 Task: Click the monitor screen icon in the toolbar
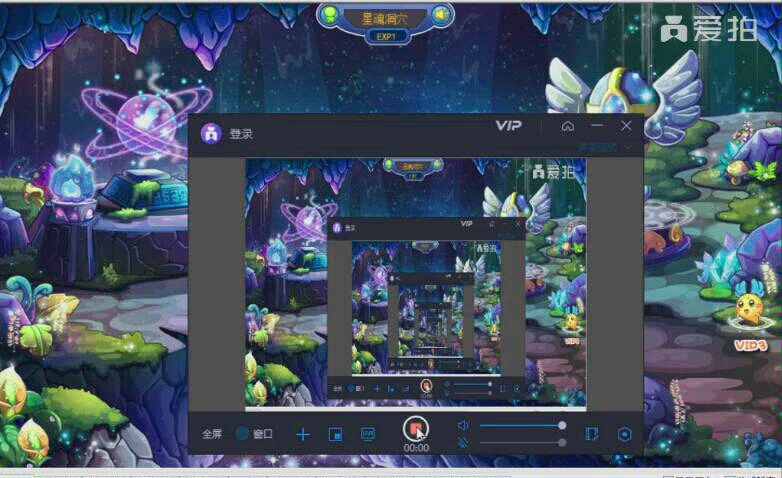coord(368,434)
